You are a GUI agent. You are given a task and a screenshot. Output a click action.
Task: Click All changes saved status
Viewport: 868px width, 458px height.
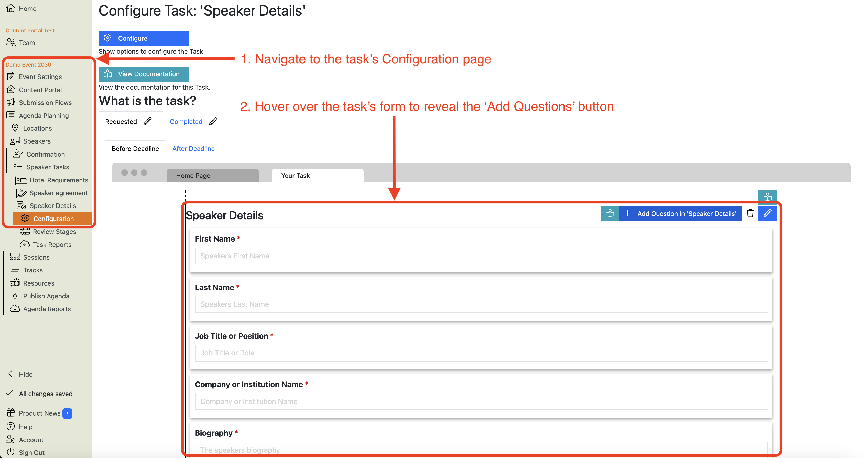point(39,394)
